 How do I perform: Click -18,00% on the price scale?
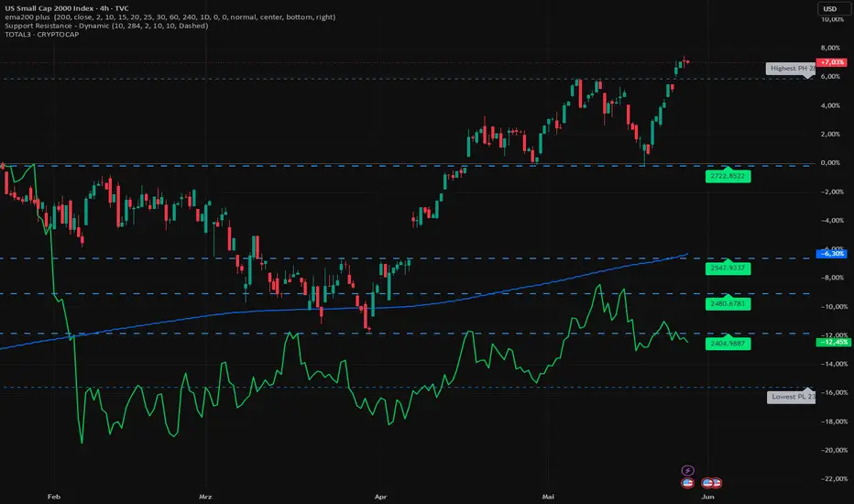tap(833, 422)
